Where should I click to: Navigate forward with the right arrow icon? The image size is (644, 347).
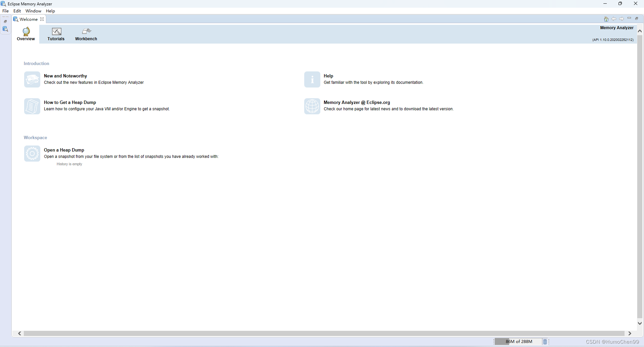[622, 19]
